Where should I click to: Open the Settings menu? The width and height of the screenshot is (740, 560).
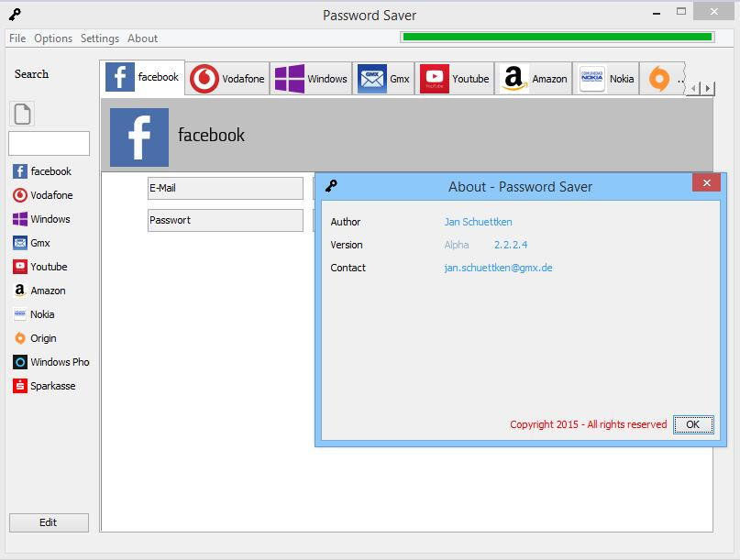click(100, 38)
